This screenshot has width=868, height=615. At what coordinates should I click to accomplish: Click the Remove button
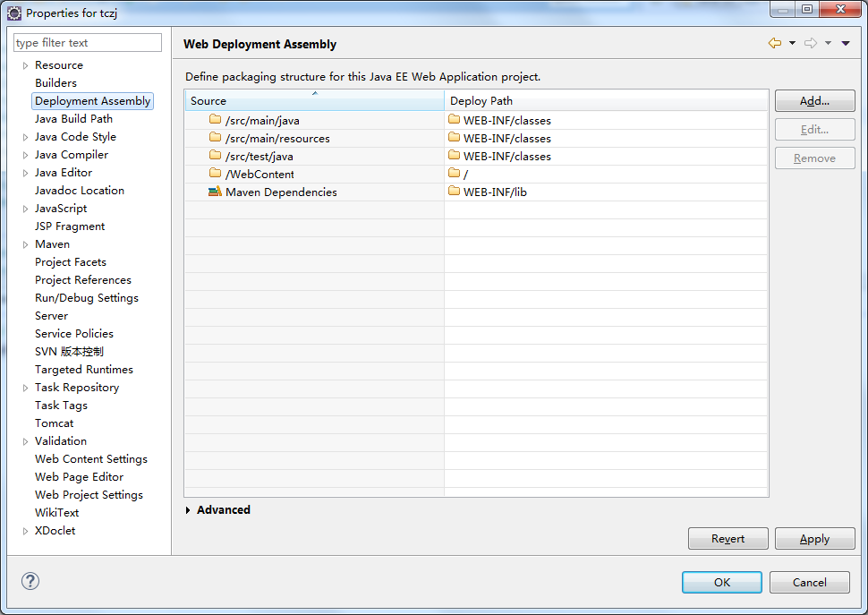815,158
